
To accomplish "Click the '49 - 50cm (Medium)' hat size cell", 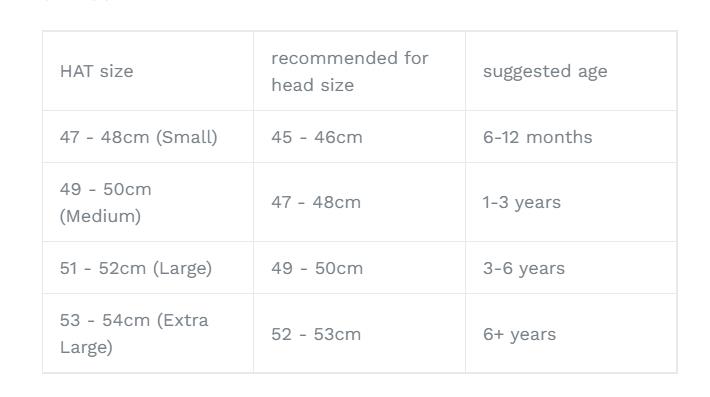I will point(148,202).
